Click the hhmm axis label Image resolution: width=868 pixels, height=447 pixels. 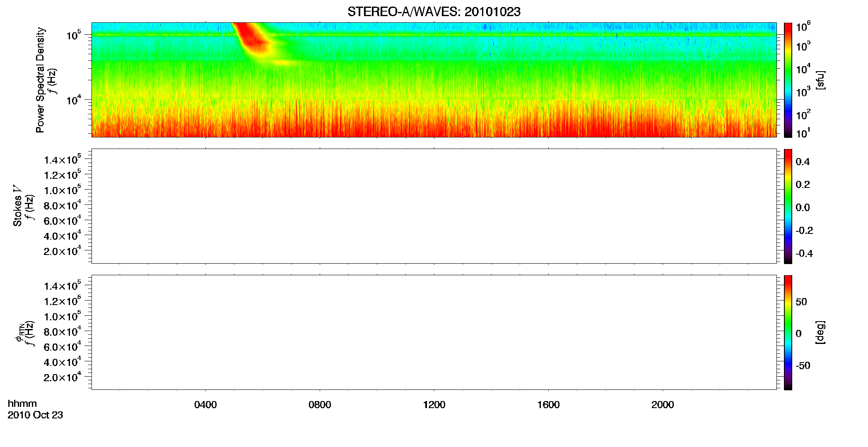[x=22, y=404]
